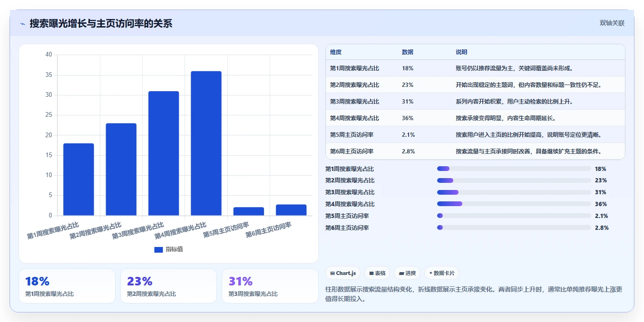Open the 18% data card
The height and width of the screenshot is (322, 644).
pos(67,286)
